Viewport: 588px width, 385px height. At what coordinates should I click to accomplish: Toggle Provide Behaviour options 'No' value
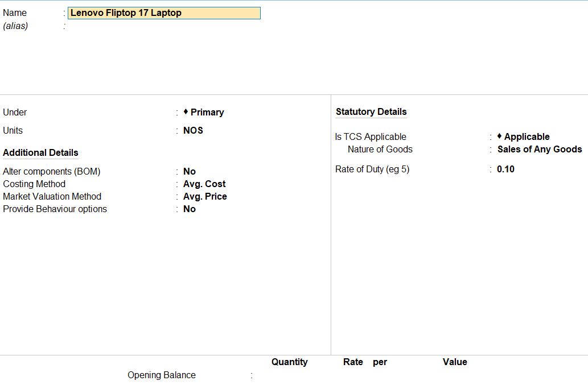(x=190, y=209)
